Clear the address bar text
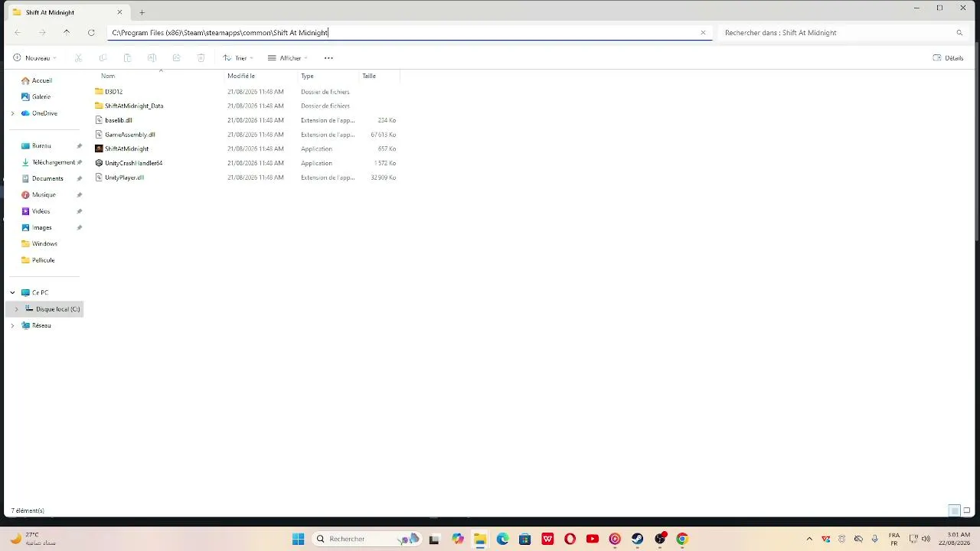 coord(703,32)
